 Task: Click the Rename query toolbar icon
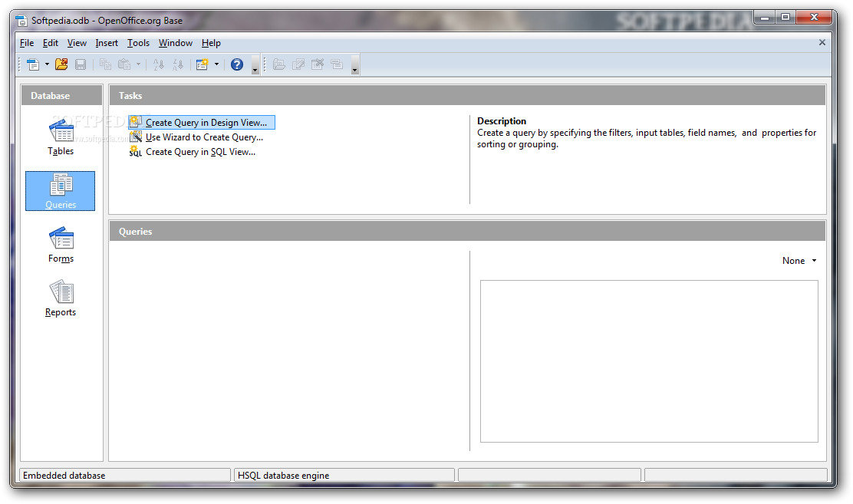(337, 64)
